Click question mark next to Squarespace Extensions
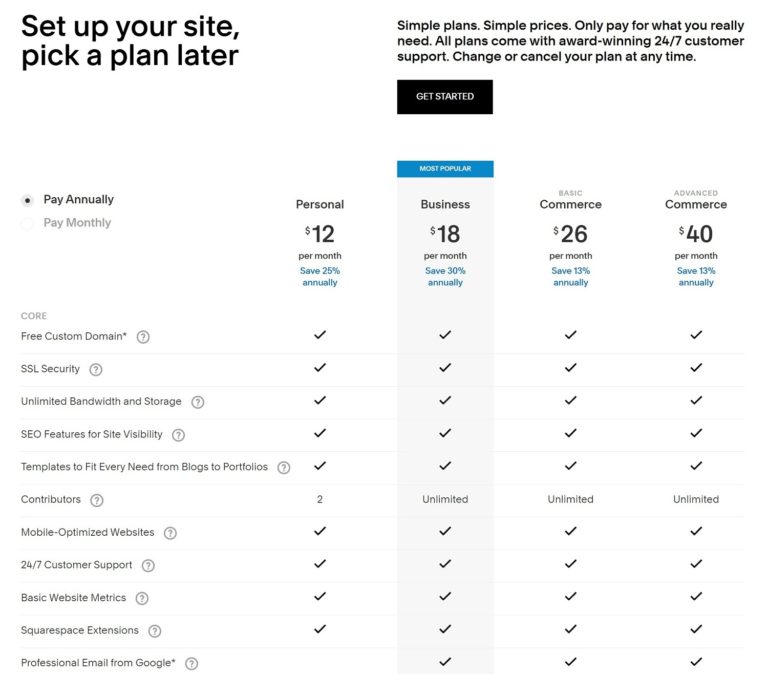Image resolution: width=768 pixels, height=674 pixels. coord(155,631)
